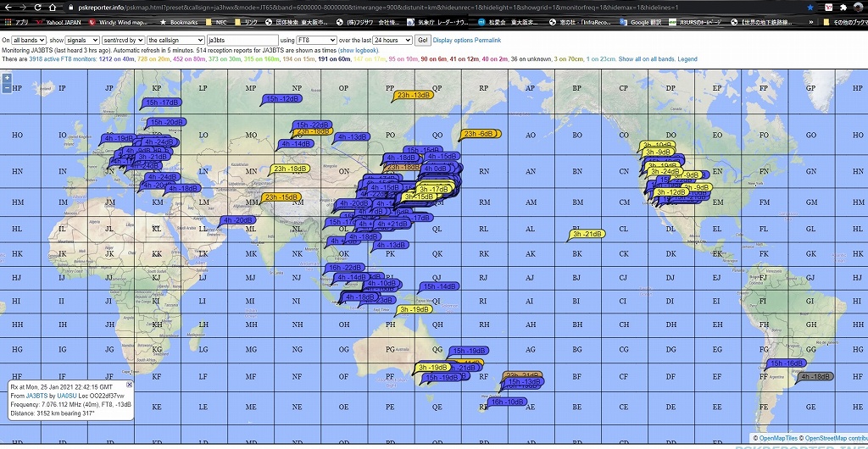Open the apps grid in the bookmarks bar
This screenshot has width=868, height=449.
coord(17,22)
